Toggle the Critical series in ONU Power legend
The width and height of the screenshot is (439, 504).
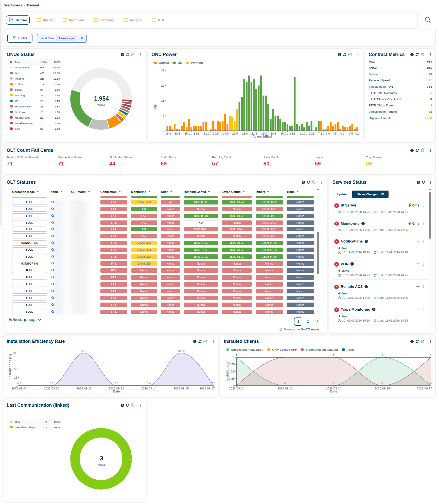pyautogui.click(x=161, y=63)
